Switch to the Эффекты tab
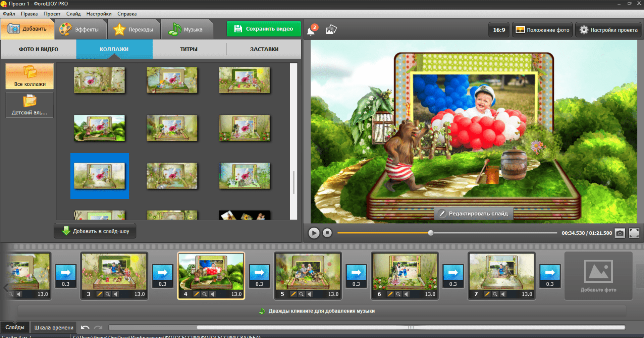 tap(80, 30)
